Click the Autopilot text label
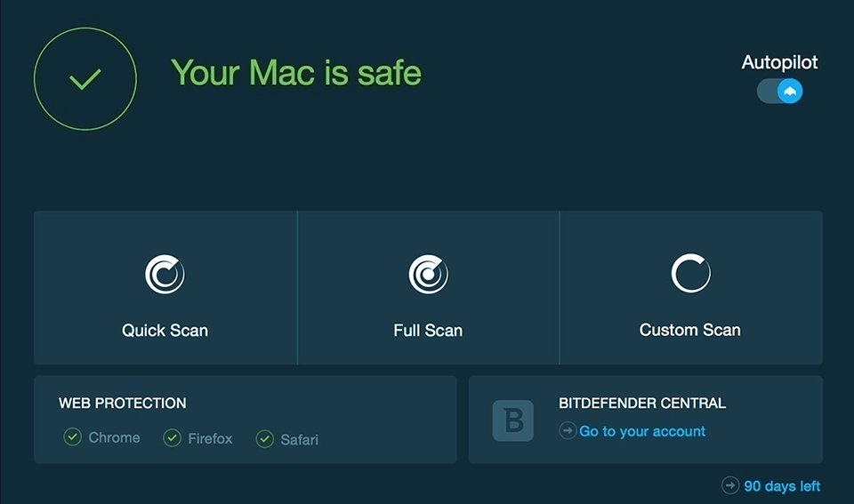The width and height of the screenshot is (854, 504). pyautogui.click(x=780, y=62)
